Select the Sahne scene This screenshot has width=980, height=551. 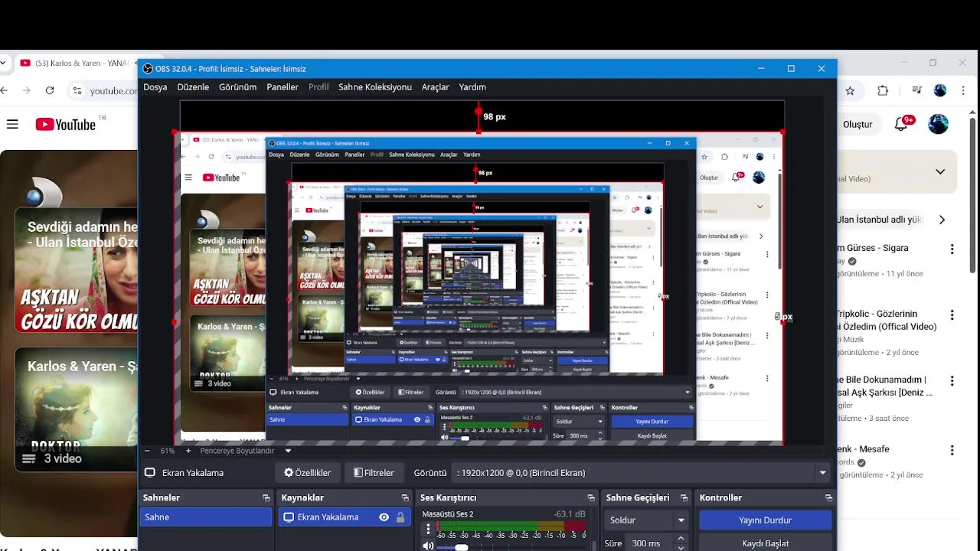point(206,517)
